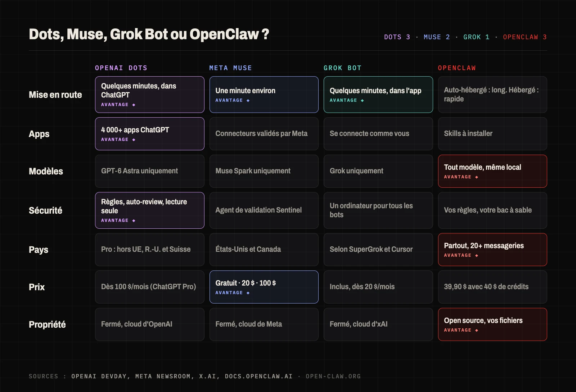The image size is (576, 392).
Task: Select the 'Inclus, dès 20 $/mois' cell
Action: (x=378, y=287)
